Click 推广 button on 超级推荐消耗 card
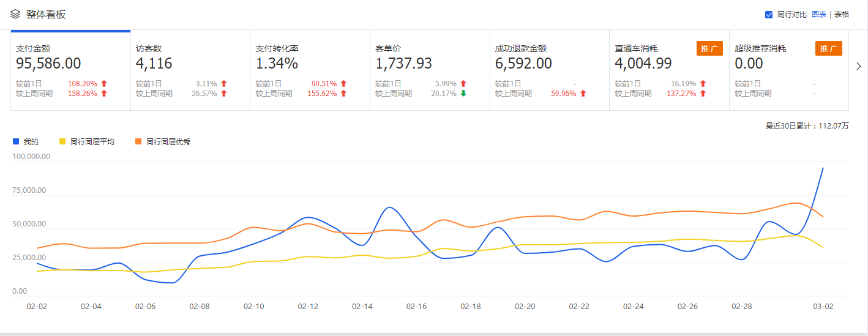The width and height of the screenshot is (868, 336). [x=828, y=48]
